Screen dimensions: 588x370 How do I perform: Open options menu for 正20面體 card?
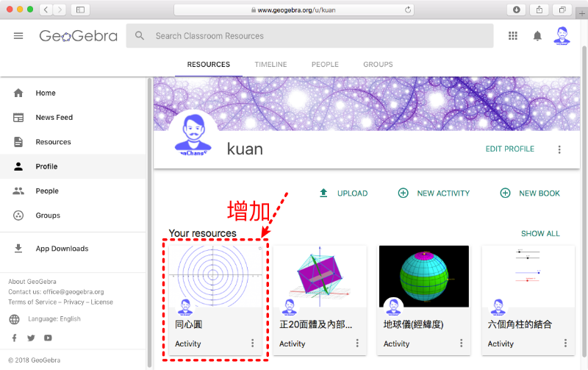[x=357, y=343]
